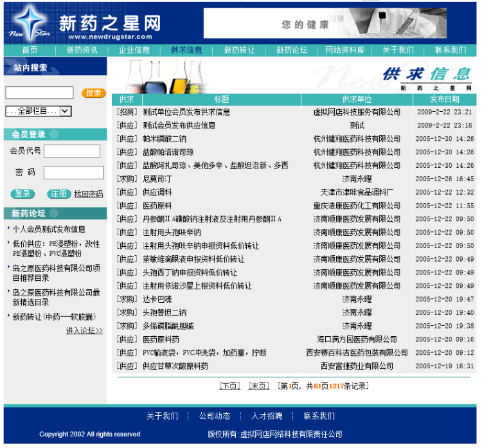This screenshot has height=448, width=482.
Task: Expand the 全部栏目 category dropdown
Action: tap(39, 111)
